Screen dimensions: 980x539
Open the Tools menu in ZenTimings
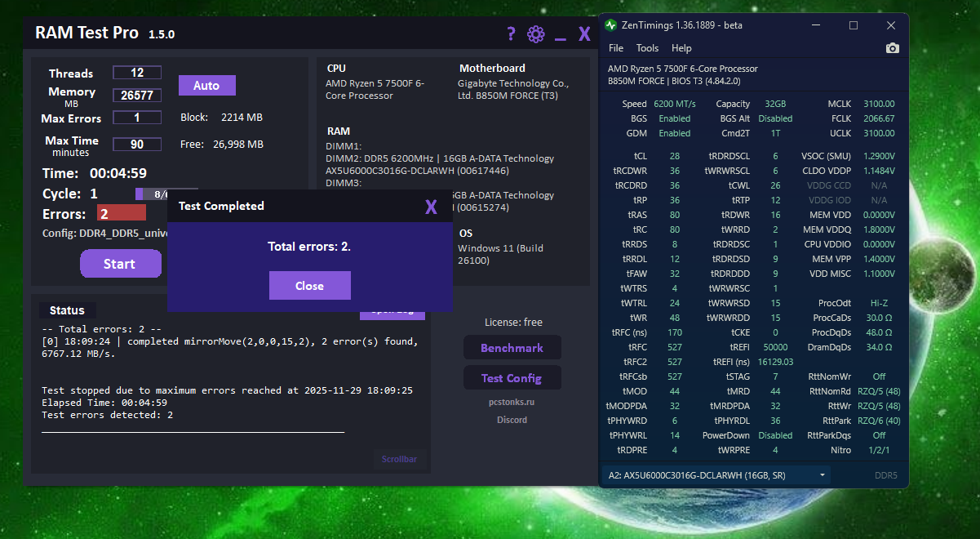point(647,48)
